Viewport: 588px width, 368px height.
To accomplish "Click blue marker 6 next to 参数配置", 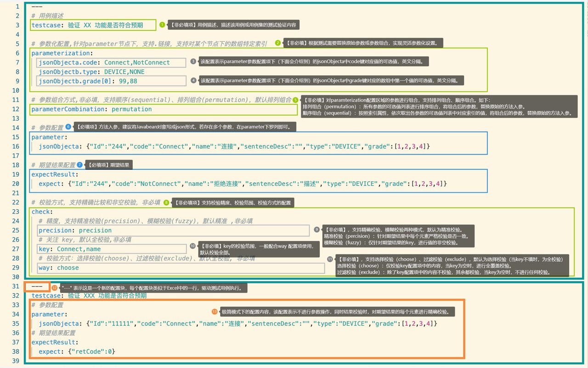I will point(68,126).
